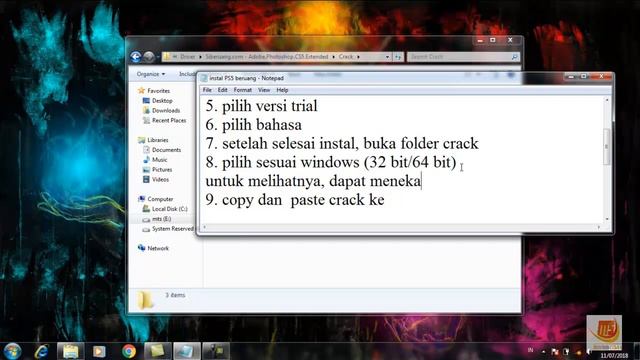Close the Notepad window
640x360 pixels.
tap(601, 76)
